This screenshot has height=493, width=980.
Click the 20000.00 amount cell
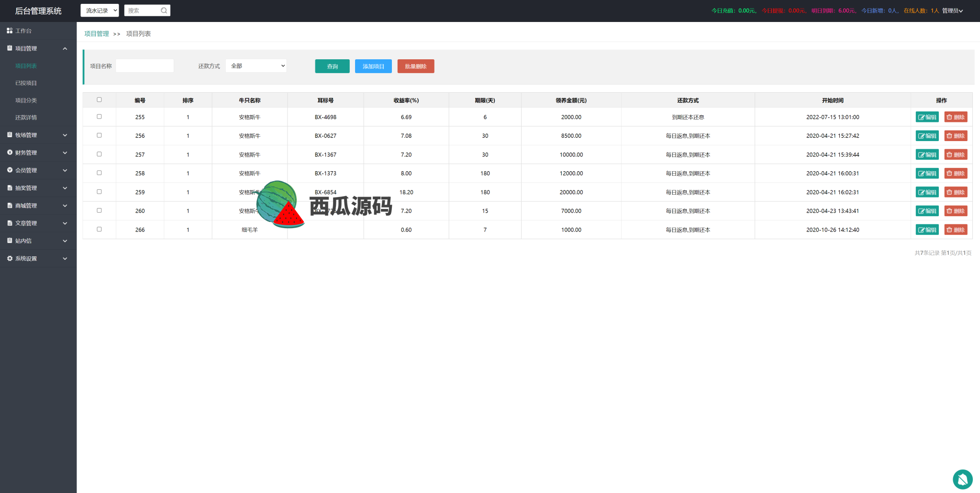pos(571,192)
